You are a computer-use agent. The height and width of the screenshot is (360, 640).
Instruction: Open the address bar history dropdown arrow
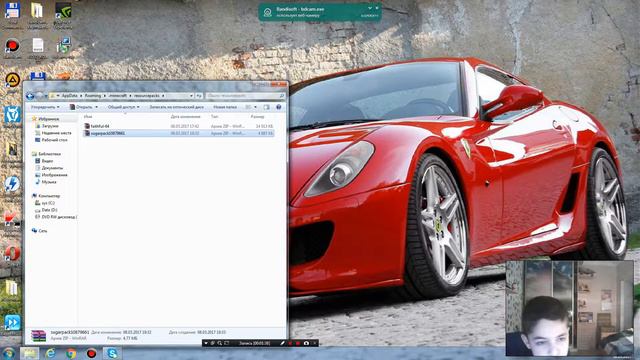(x=191, y=96)
